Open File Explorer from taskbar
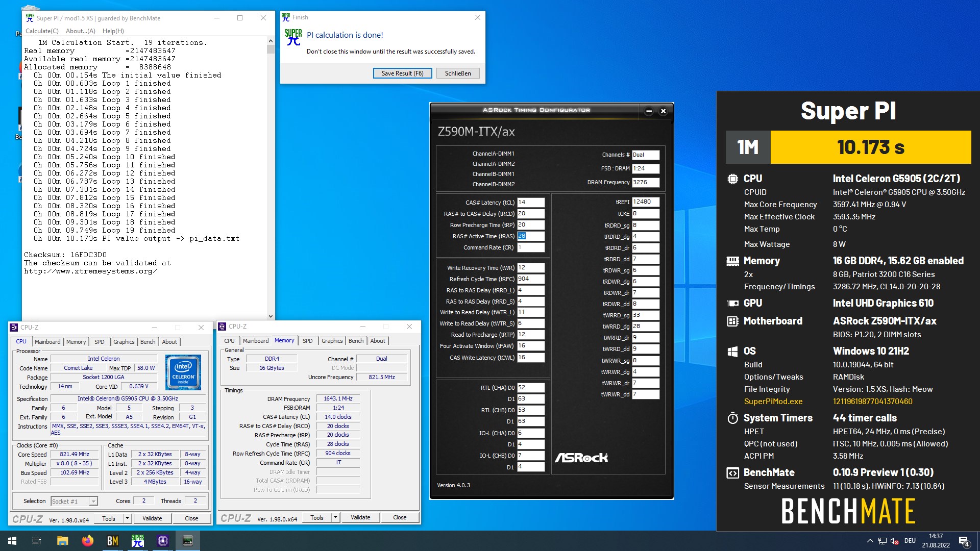 coord(62,541)
